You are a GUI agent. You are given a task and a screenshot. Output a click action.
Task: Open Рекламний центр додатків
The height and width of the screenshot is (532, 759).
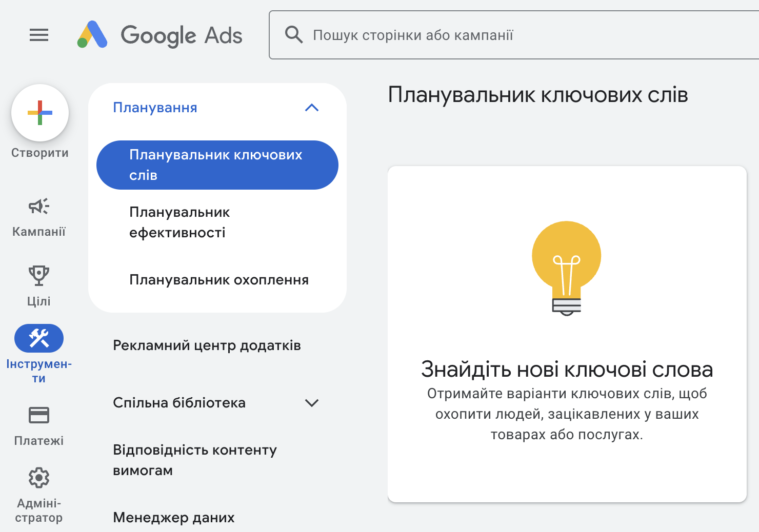[x=207, y=345]
